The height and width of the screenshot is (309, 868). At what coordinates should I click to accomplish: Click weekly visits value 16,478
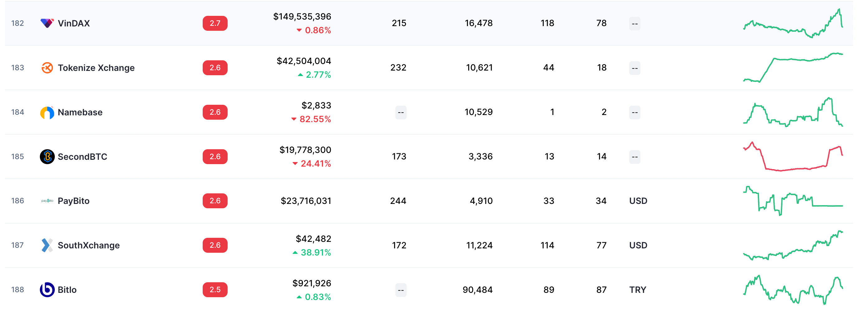click(479, 23)
